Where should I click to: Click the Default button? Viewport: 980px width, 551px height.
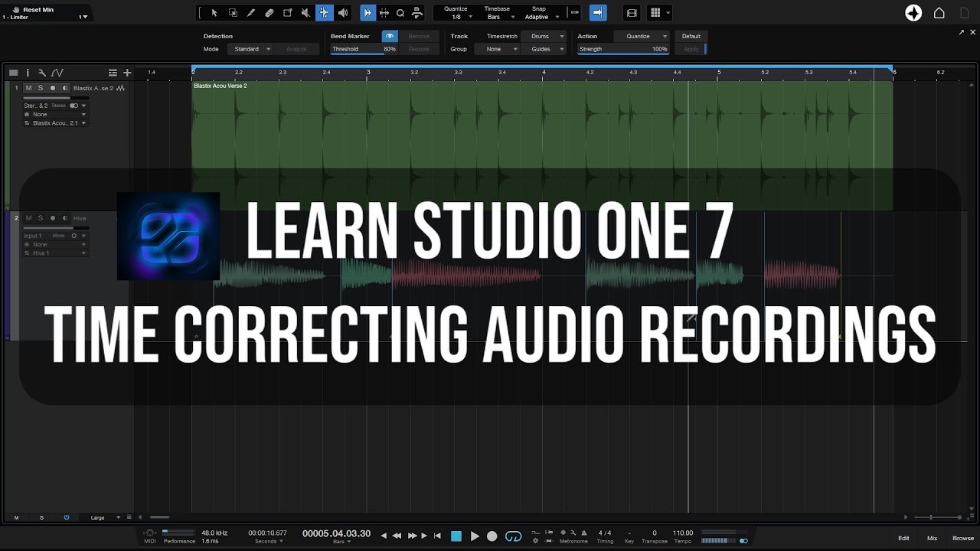coord(691,36)
